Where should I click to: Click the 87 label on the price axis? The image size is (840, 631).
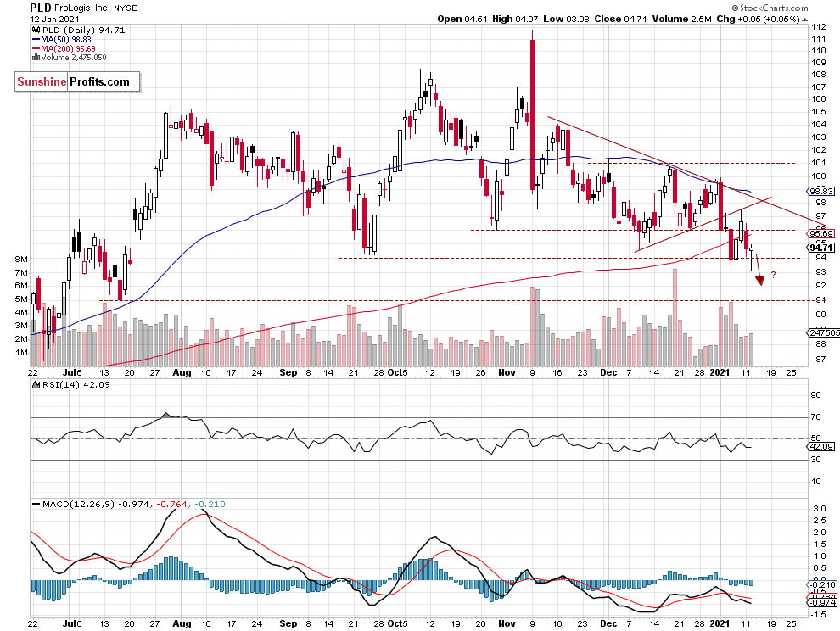pos(820,359)
